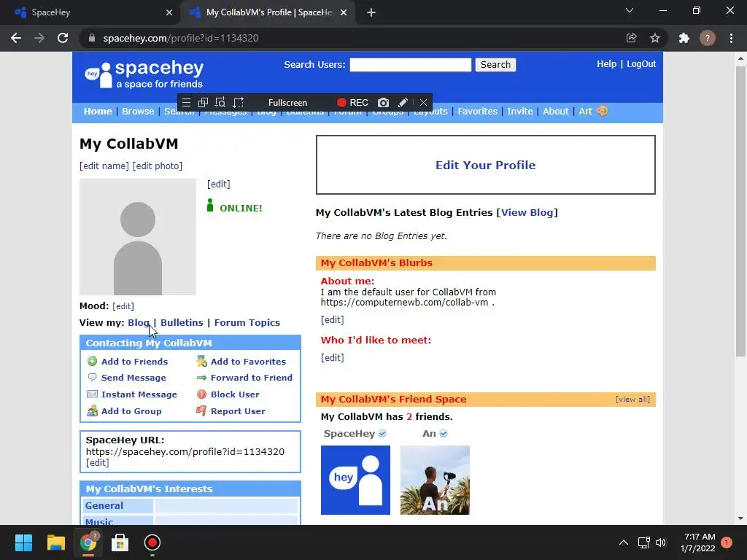Open the Windows Start menu
Viewport: 747px width, 560px height.
click(x=23, y=542)
